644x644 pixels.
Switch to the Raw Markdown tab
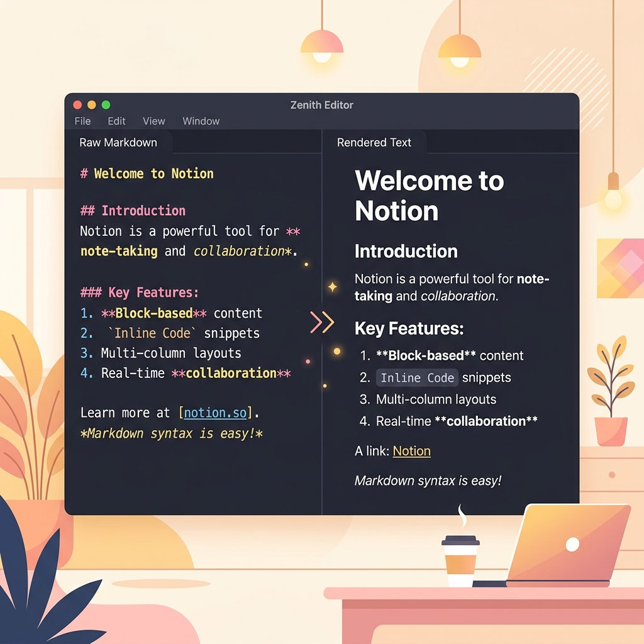click(x=118, y=143)
